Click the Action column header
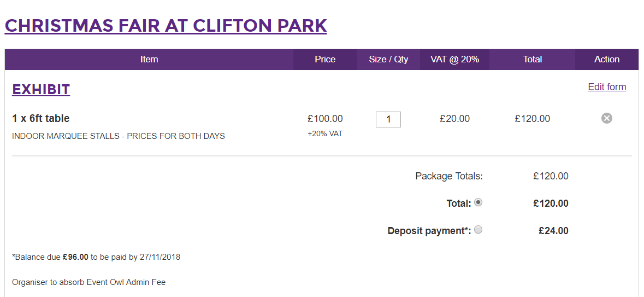 (x=607, y=59)
